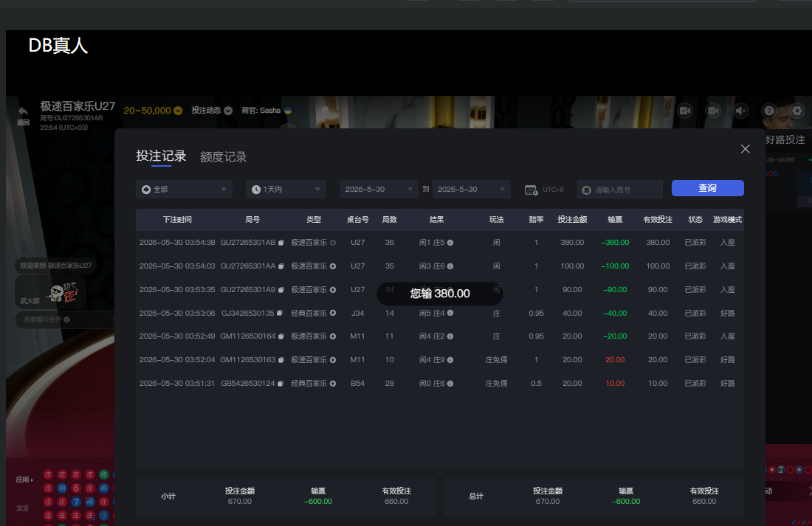Show result details icon for 闲5 庄4

(450, 314)
